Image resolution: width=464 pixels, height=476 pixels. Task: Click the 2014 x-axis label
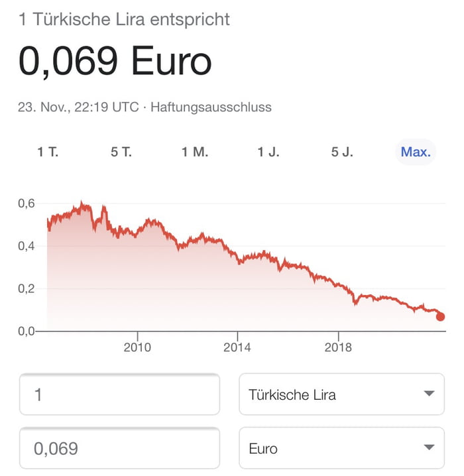(x=237, y=347)
